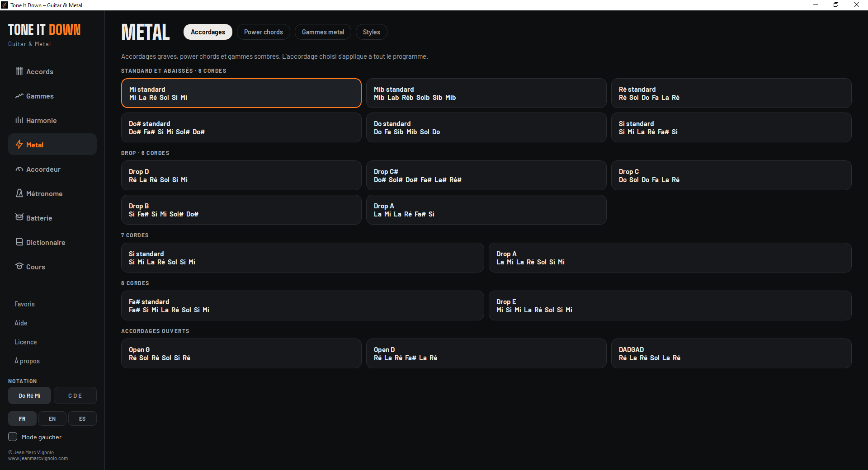The image size is (868, 470).
Task: Click the Harmonie bars icon
Action: [19, 120]
